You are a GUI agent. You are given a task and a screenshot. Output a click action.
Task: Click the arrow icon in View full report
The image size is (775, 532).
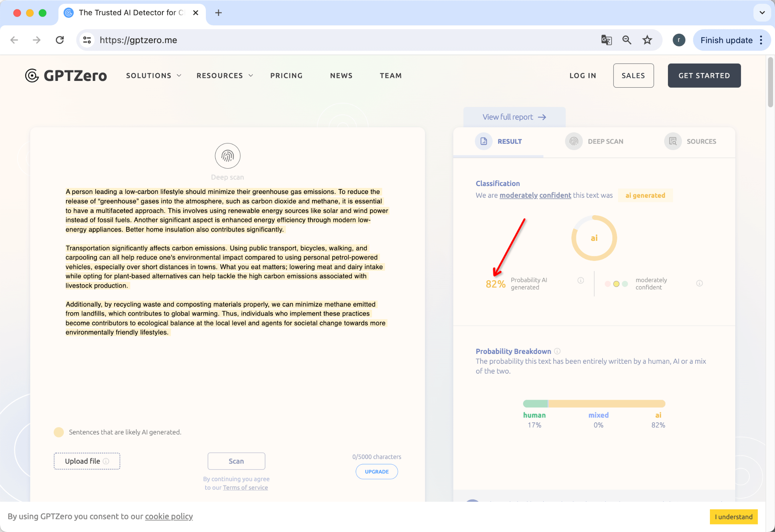pos(542,117)
